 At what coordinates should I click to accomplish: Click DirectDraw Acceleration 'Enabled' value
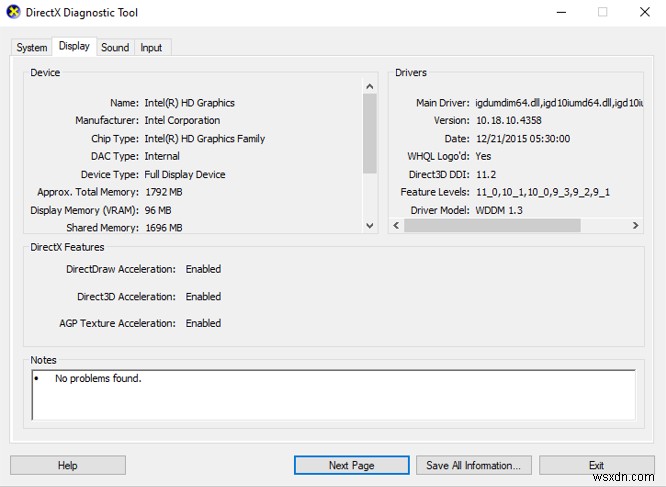[x=203, y=269]
